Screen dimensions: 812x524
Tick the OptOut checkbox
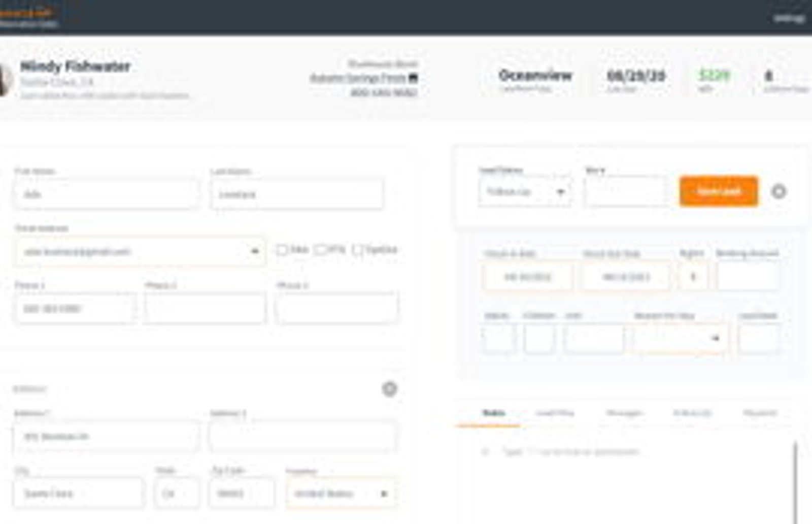pos(358,250)
